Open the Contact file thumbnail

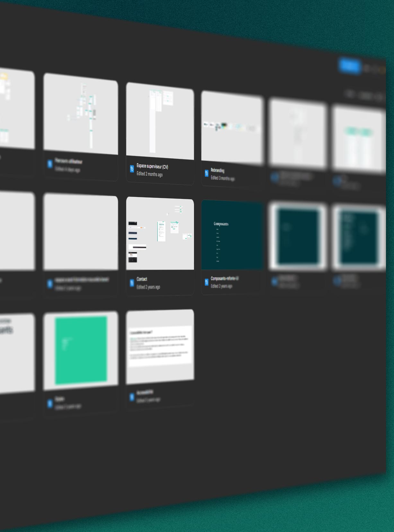coord(160,234)
